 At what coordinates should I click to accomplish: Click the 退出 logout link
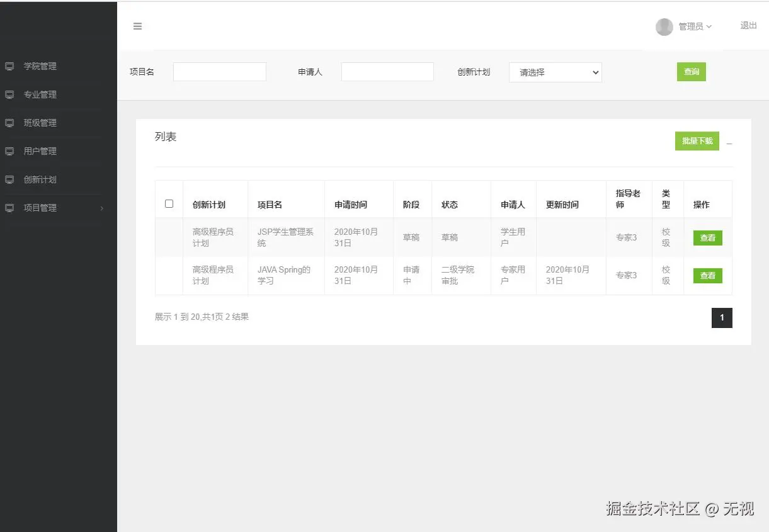(x=749, y=26)
